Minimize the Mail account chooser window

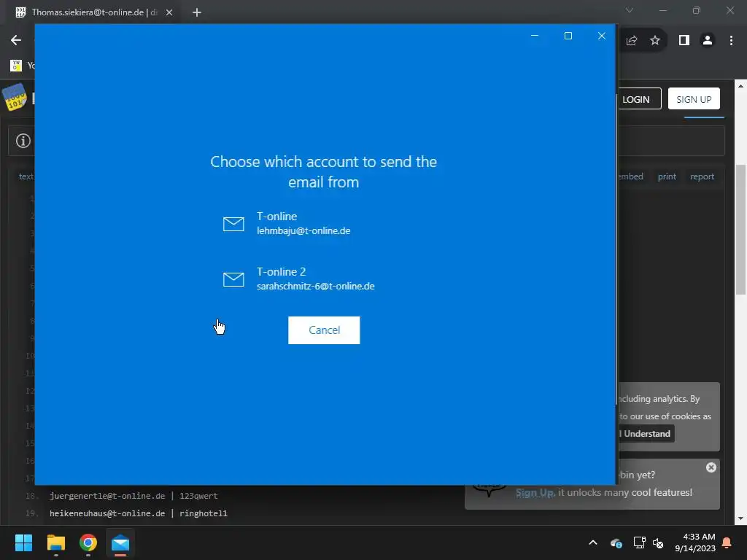(535, 36)
